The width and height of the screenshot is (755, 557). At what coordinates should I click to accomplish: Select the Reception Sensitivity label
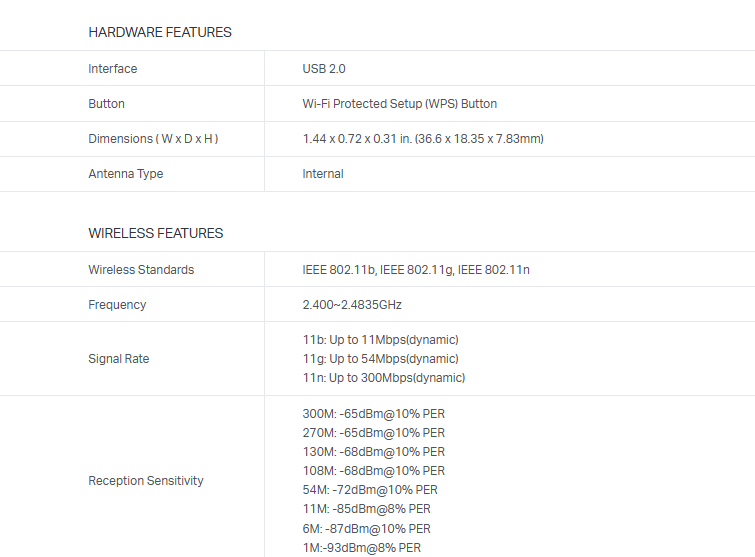click(146, 481)
